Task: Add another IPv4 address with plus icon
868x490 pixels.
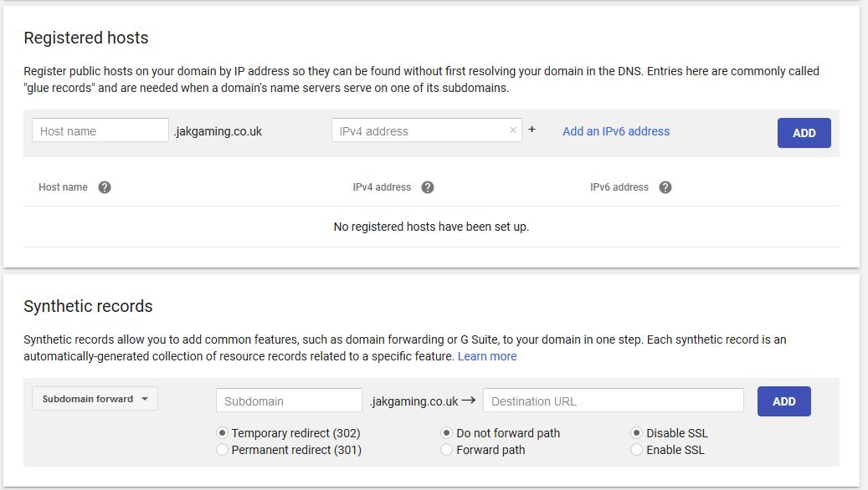Action: [532, 129]
